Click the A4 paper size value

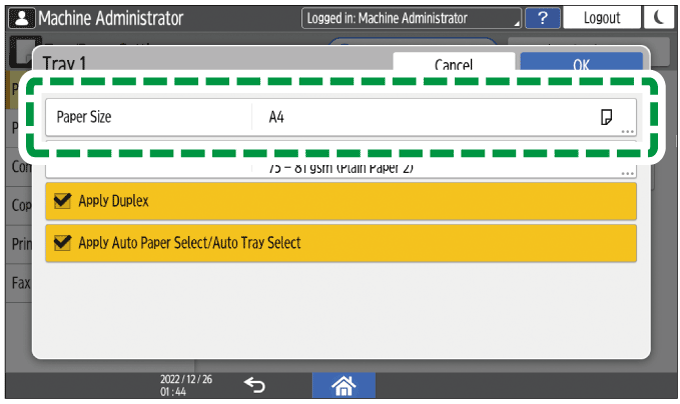[277, 117]
